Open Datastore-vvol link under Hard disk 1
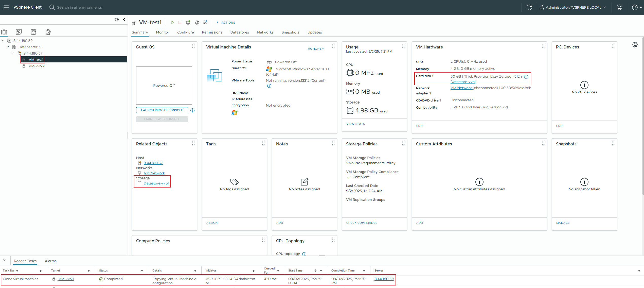This screenshot has width=644, height=288. point(463,82)
